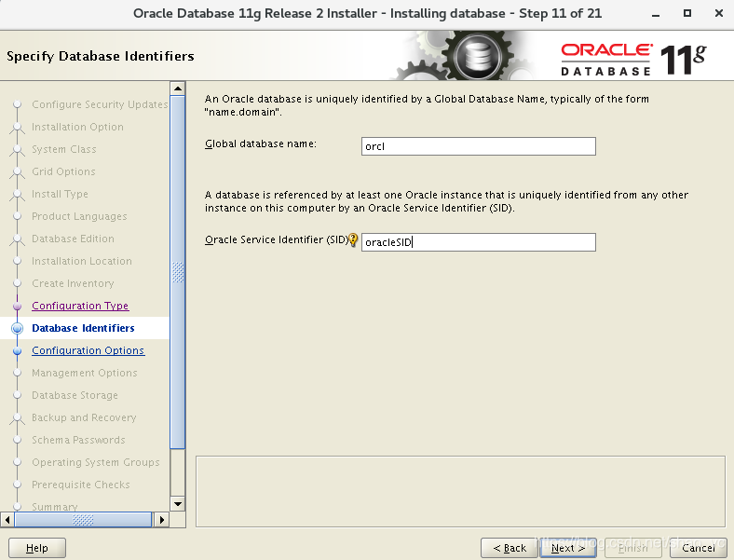
Task: Open the Configuration Options step link
Action: point(88,350)
